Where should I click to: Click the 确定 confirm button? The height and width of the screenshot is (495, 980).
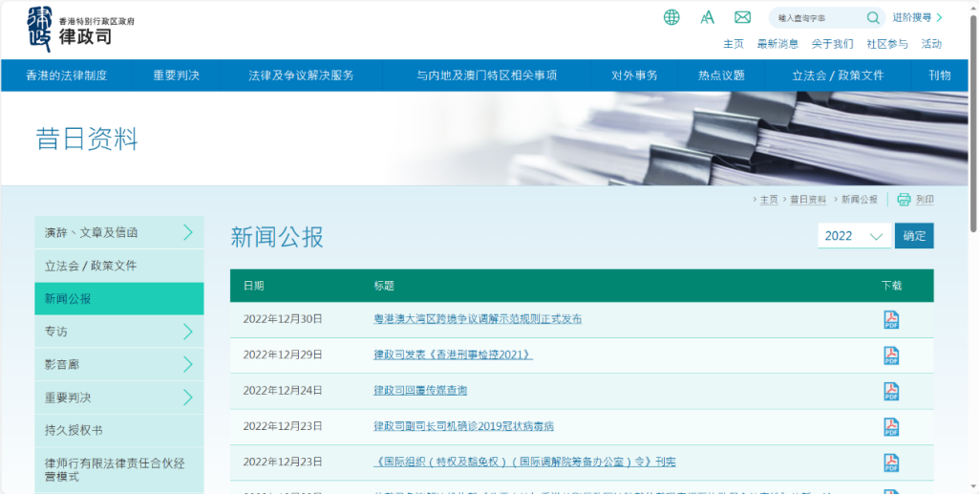[x=914, y=236]
